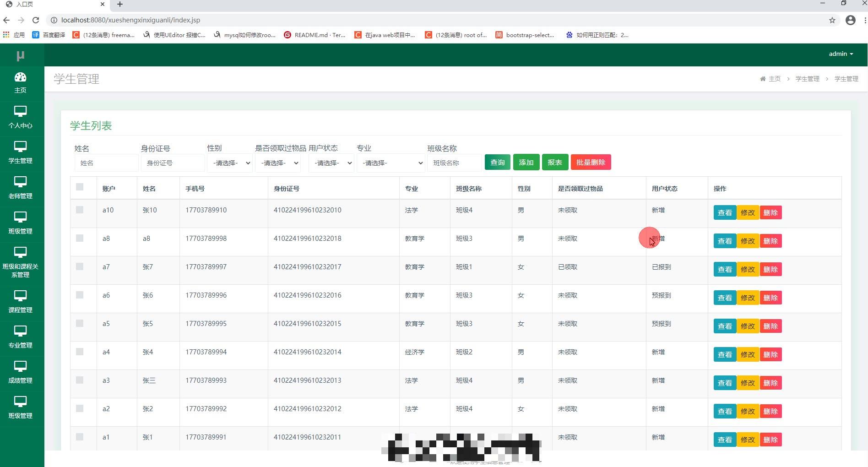Click the browser address bar URL

130,20
